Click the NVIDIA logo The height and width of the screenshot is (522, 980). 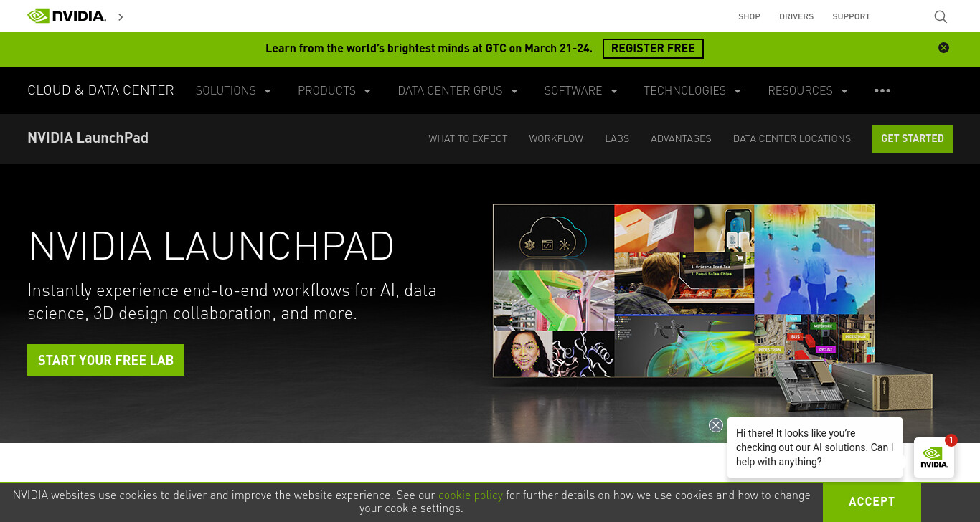click(67, 16)
